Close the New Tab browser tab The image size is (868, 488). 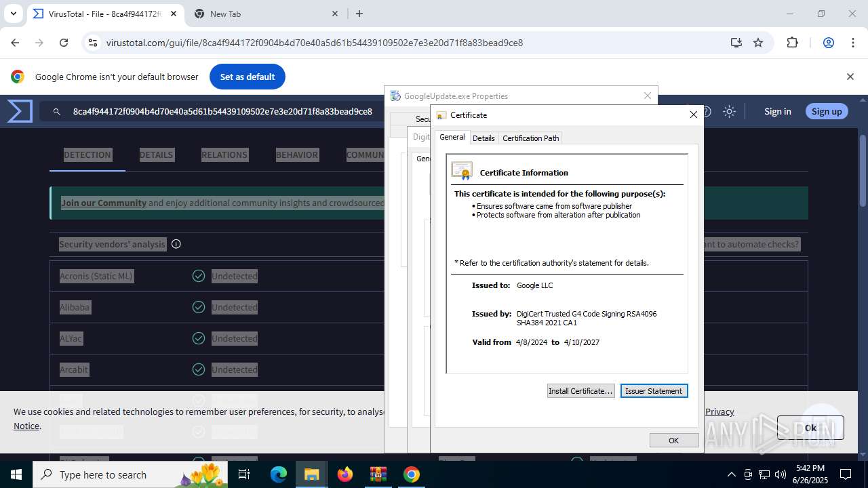click(x=335, y=14)
